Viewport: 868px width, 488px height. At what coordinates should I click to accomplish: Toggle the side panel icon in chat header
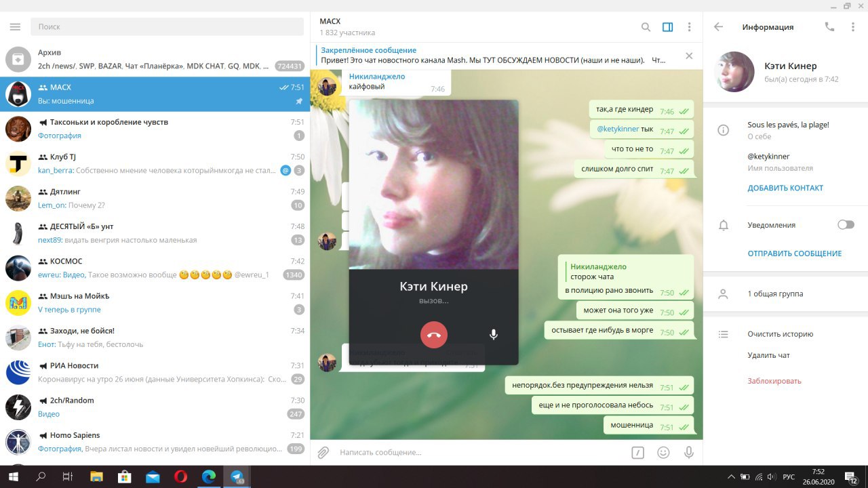click(x=668, y=27)
